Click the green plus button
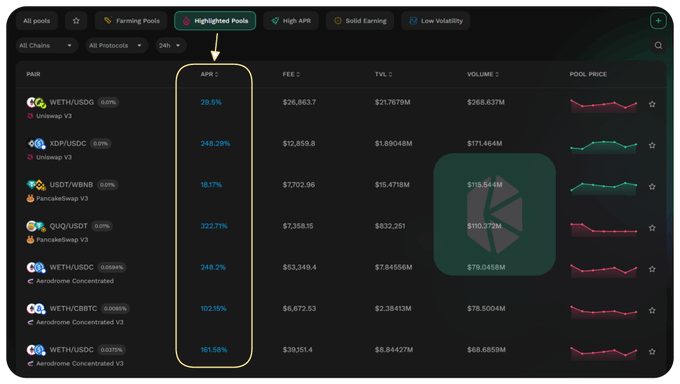This screenshot has height=384, width=680. click(658, 20)
